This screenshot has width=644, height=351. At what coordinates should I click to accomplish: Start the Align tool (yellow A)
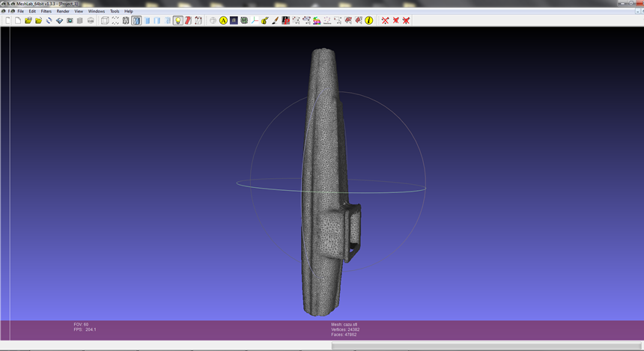pos(223,20)
